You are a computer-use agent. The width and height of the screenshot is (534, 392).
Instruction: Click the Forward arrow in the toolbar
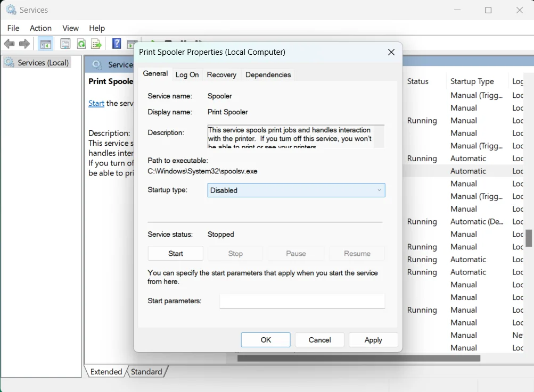point(24,44)
